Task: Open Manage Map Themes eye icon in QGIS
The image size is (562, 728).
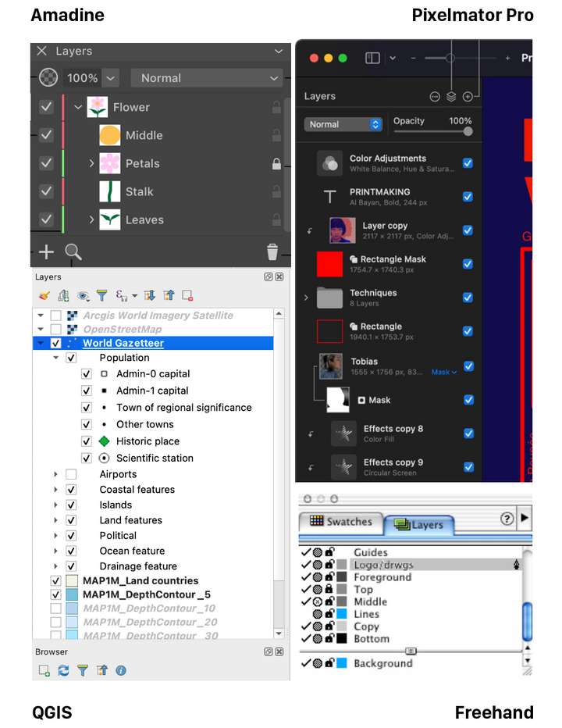Action: point(83,296)
